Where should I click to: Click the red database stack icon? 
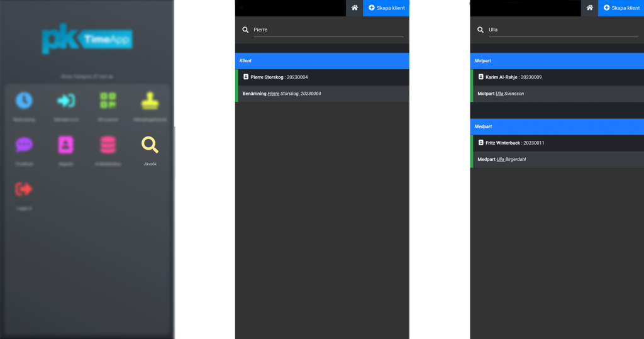(x=108, y=145)
